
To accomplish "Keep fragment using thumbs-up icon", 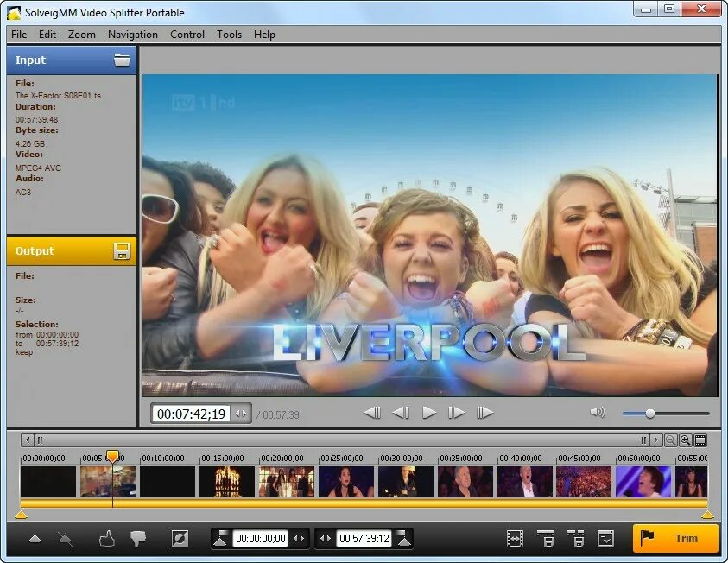I will [107, 539].
